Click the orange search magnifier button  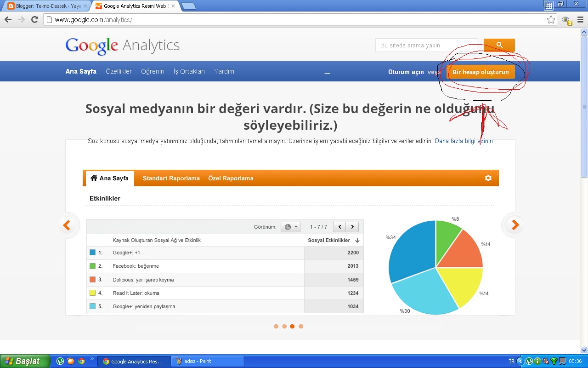point(499,45)
